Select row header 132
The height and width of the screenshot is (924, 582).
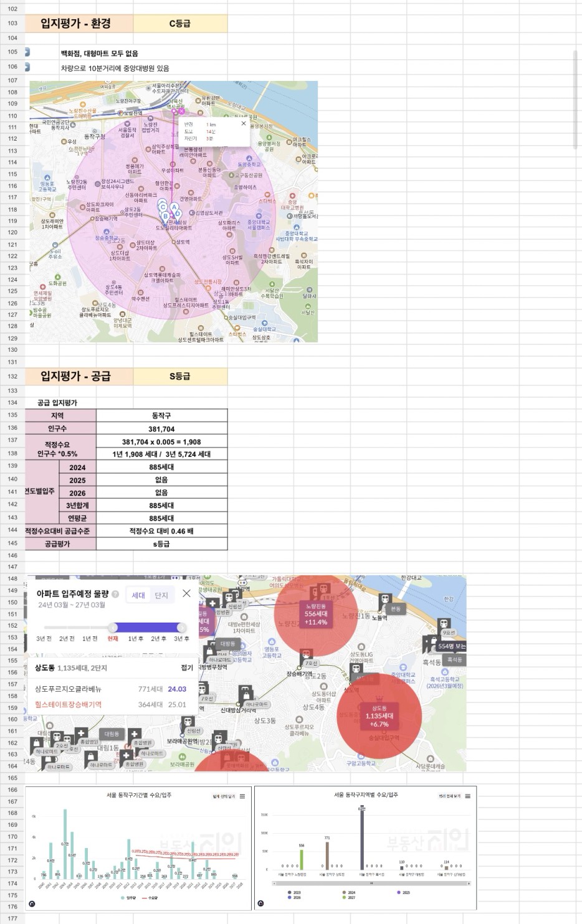[x=12, y=376]
